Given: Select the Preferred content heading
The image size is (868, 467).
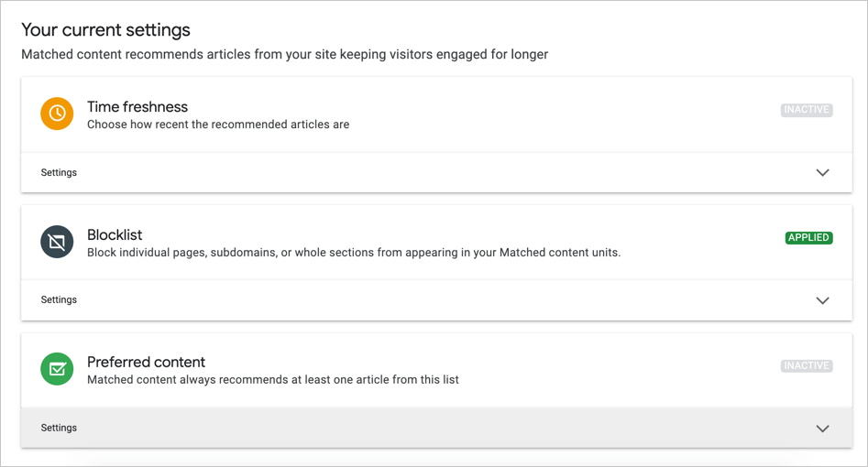Looking at the screenshot, I should coord(146,362).
